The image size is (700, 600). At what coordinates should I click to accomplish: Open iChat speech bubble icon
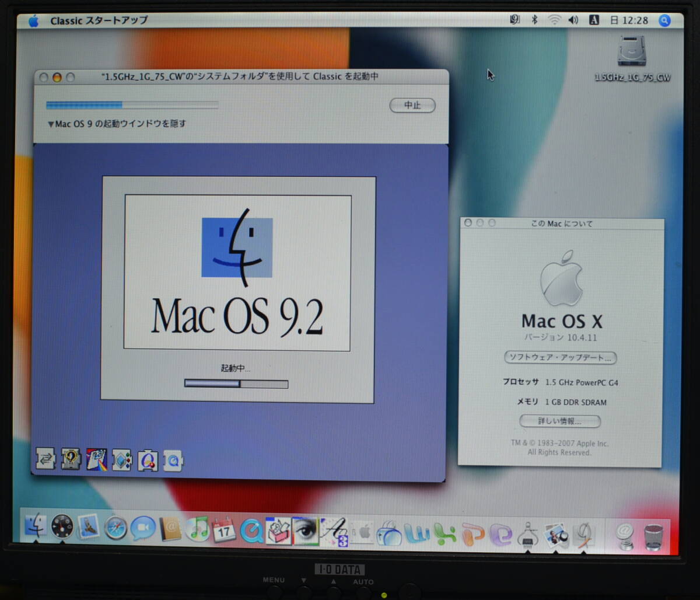click(142, 529)
